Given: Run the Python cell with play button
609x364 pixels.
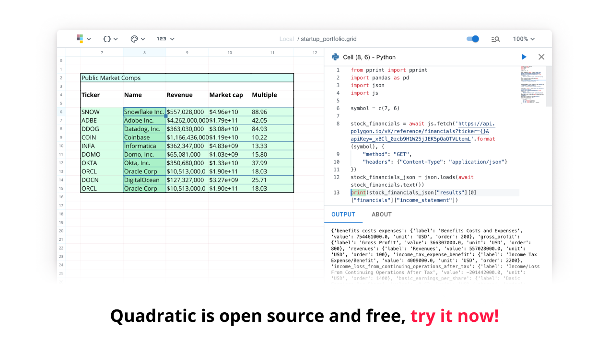Looking at the screenshot, I should click(524, 57).
